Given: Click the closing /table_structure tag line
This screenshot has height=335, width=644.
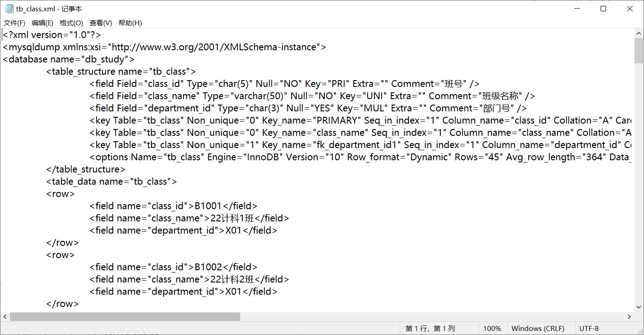Looking at the screenshot, I should [x=86, y=169].
